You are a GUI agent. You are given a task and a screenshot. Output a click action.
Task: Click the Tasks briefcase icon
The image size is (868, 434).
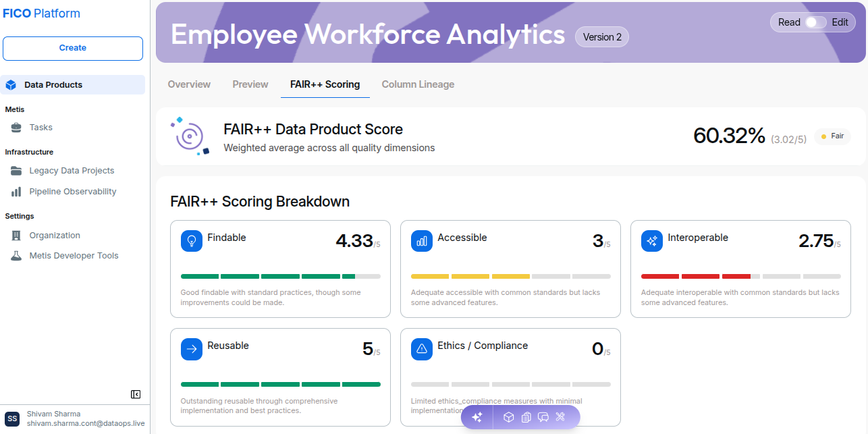coord(16,128)
